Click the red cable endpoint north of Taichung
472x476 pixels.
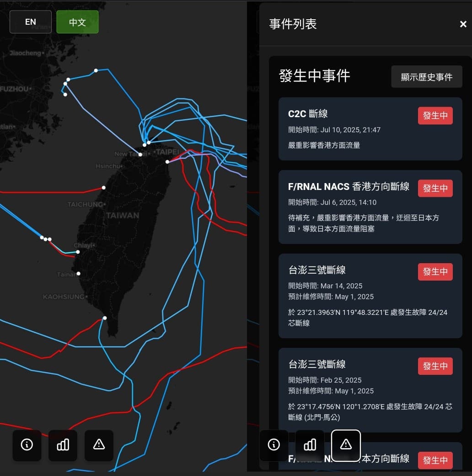tap(104, 188)
